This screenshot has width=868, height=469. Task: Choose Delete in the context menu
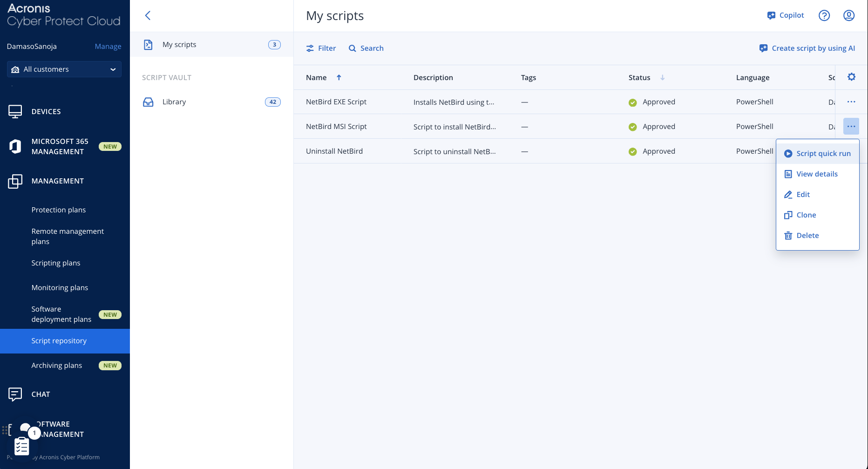pyautogui.click(x=807, y=236)
